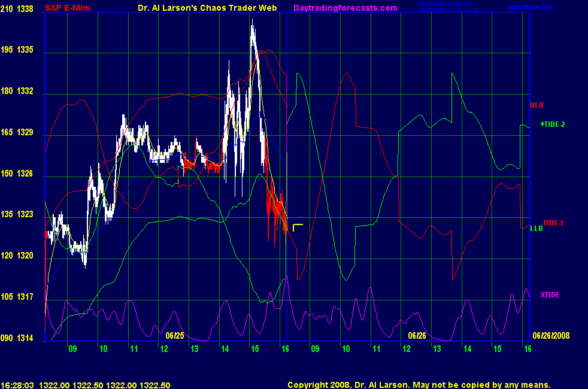588x389 pixels.
Task: Click the S&P E-Mini chart title
Action: pyautogui.click(x=68, y=8)
